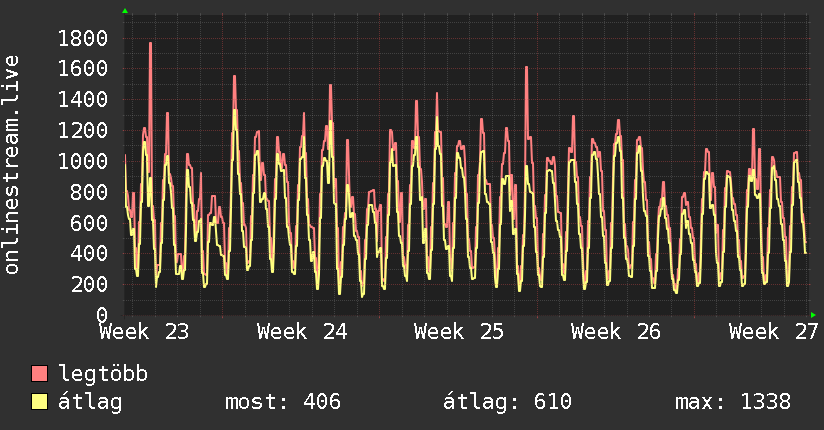Select the Week 24 axis label
Image resolution: width=824 pixels, height=430 pixels.
click(302, 332)
